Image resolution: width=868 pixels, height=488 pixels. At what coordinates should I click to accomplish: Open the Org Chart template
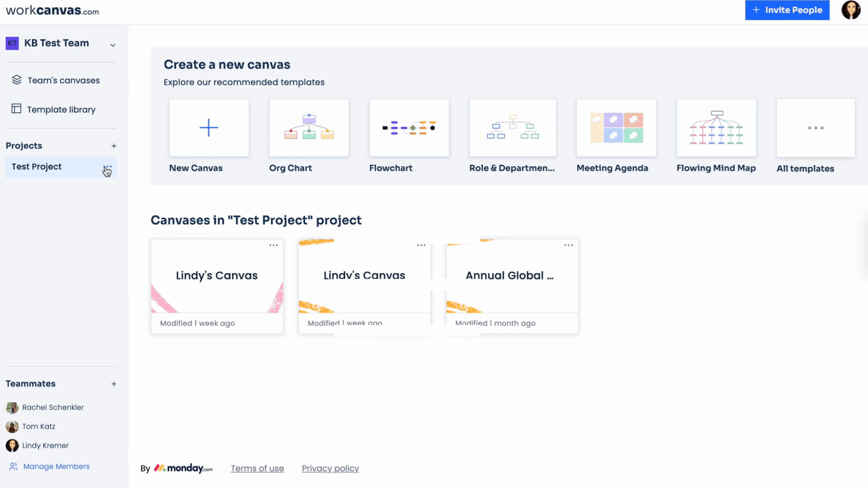309,128
